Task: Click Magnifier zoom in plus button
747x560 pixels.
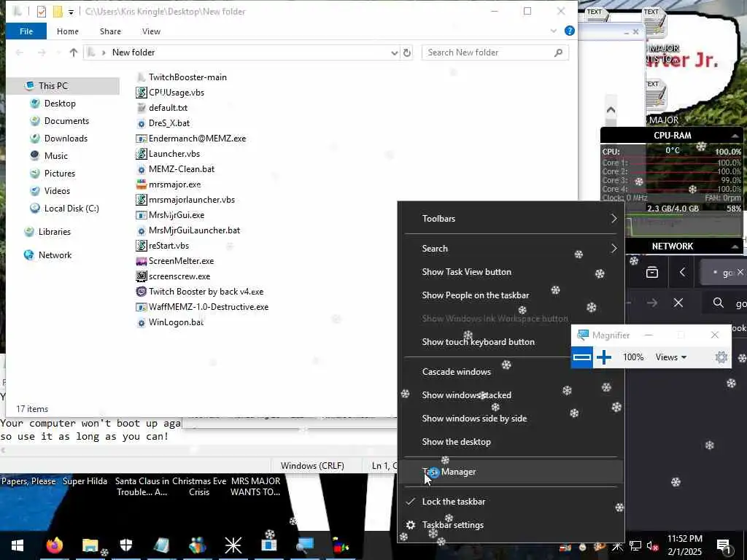Action: click(x=603, y=357)
